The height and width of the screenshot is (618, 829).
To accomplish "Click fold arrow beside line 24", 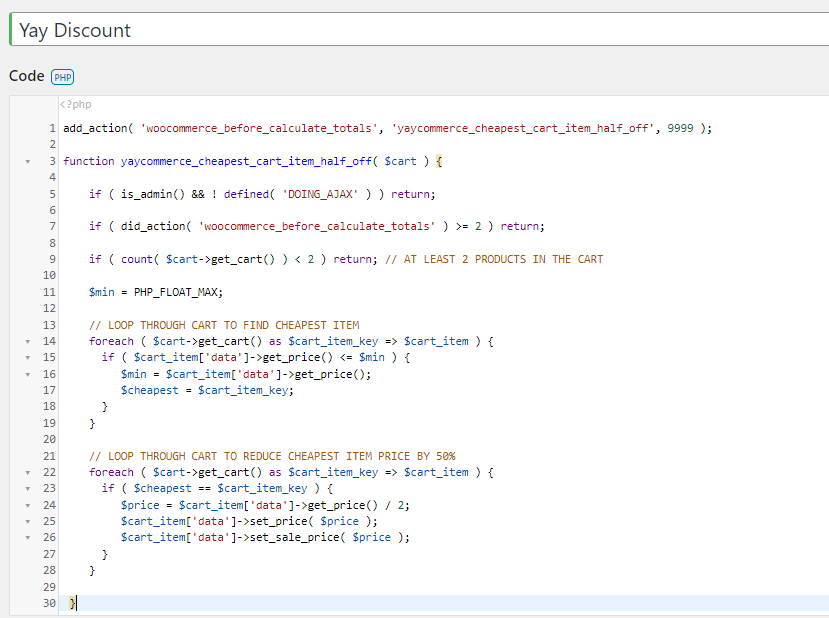I will point(28,506).
